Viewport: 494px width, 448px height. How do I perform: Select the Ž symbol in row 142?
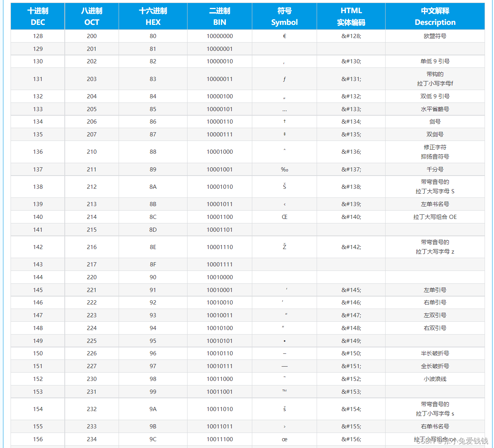[x=284, y=247]
